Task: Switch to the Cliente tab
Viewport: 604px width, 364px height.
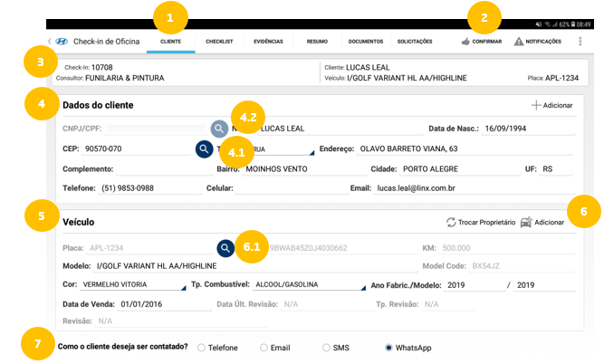Action: pyautogui.click(x=170, y=42)
